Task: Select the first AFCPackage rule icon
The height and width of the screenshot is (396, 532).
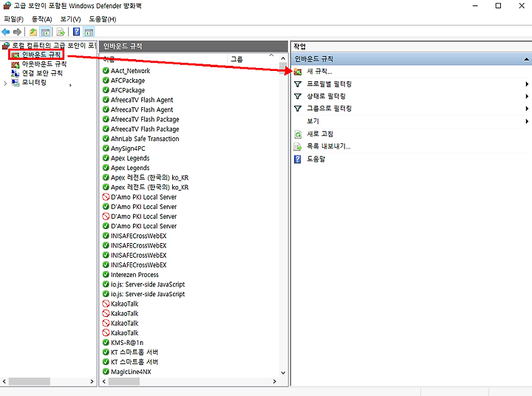Action: tap(106, 81)
